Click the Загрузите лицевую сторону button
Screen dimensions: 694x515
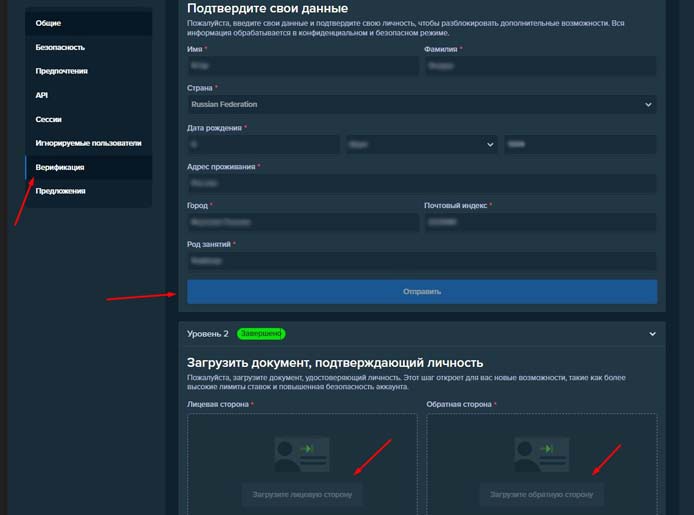click(302, 494)
